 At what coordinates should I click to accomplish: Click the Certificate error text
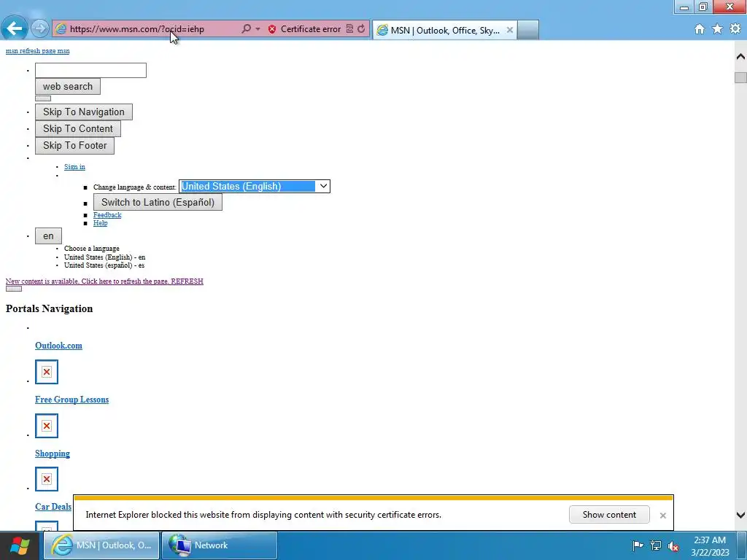(x=311, y=29)
